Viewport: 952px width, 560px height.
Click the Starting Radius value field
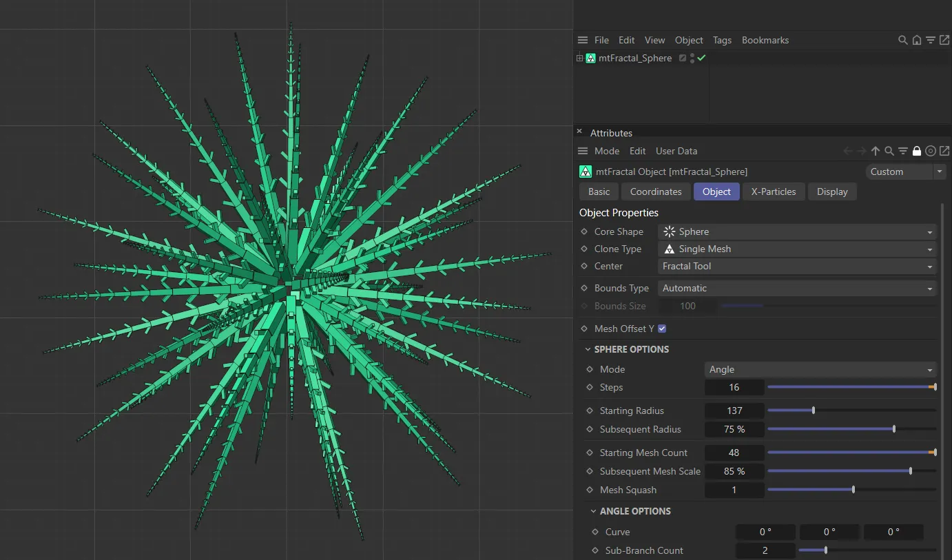[734, 410]
